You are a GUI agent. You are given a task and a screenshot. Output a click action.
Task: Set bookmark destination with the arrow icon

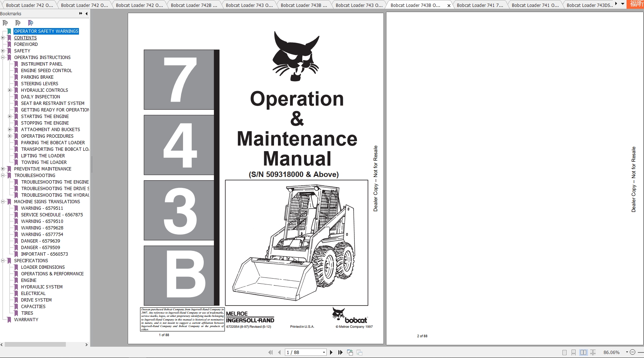click(31, 23)
